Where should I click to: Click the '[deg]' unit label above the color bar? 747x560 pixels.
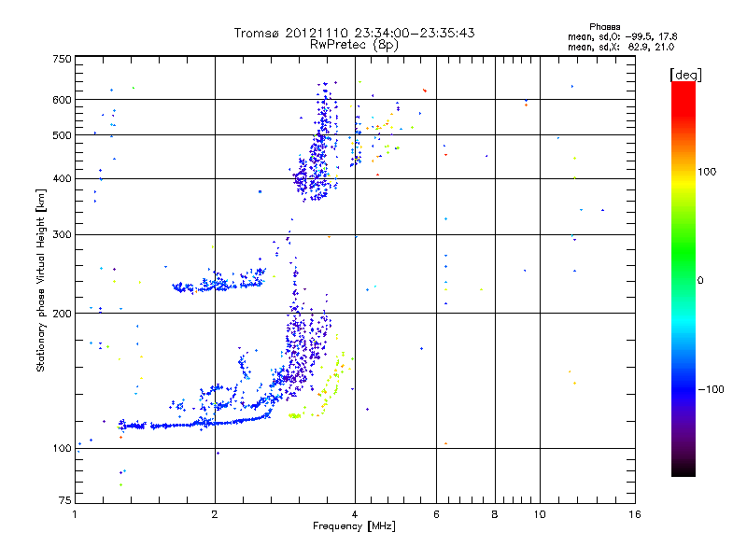(685, 75)
